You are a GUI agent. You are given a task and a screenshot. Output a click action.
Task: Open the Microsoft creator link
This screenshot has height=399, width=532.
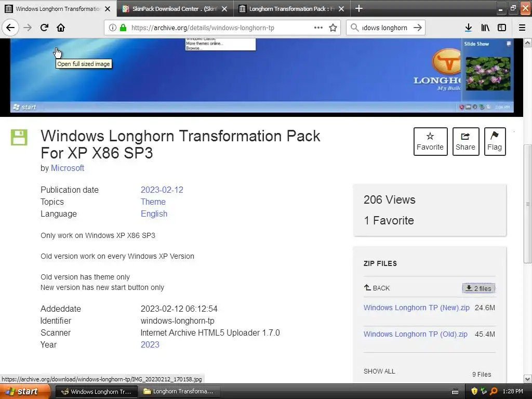coord(68,168)
